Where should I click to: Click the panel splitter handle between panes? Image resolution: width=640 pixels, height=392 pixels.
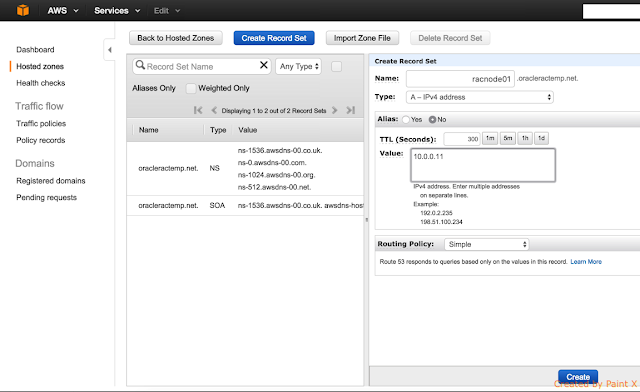click(x=367, y=220)
